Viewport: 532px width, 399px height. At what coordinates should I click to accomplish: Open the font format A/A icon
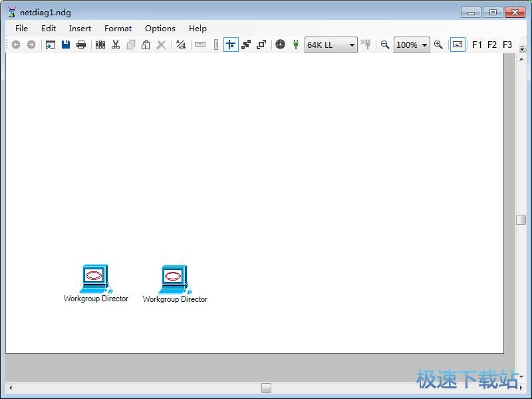click(x=181, y=45)
